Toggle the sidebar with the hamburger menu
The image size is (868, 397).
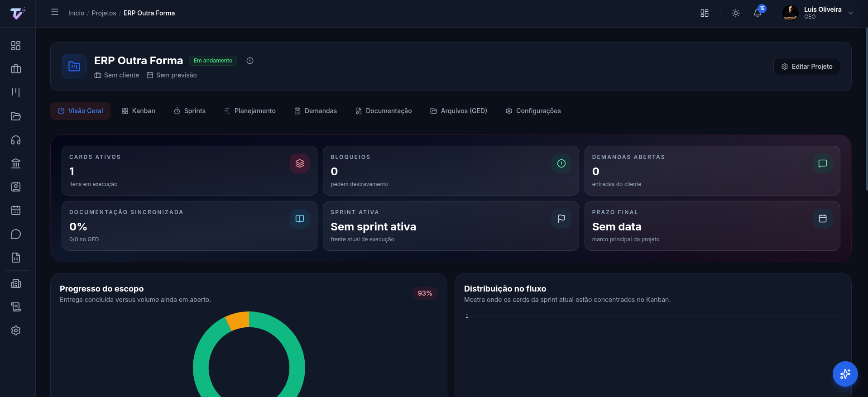tap(55, 12)
